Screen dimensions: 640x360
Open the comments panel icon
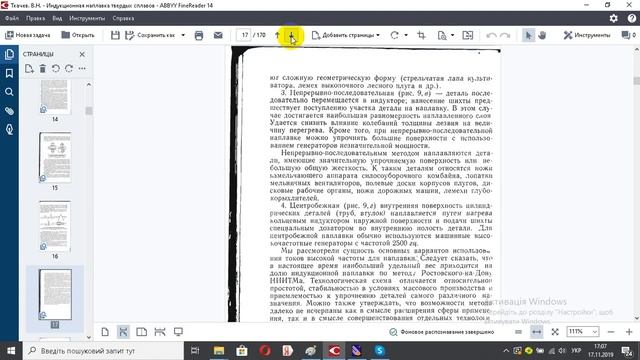coord(628,36)
